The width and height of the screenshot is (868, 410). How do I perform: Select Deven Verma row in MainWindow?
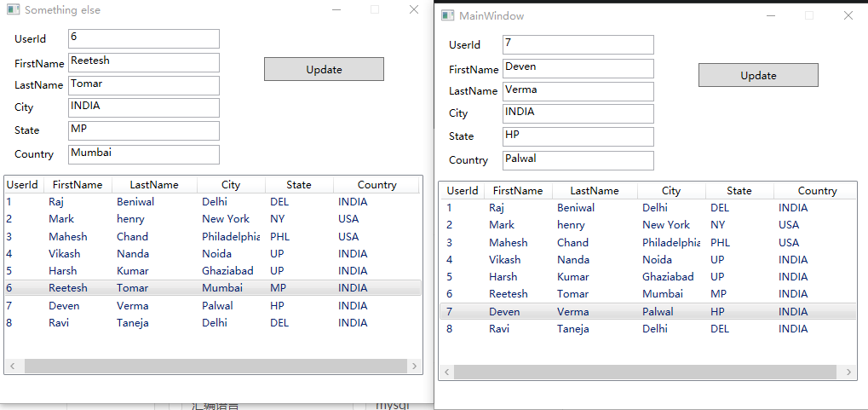(x=647, y=312)
